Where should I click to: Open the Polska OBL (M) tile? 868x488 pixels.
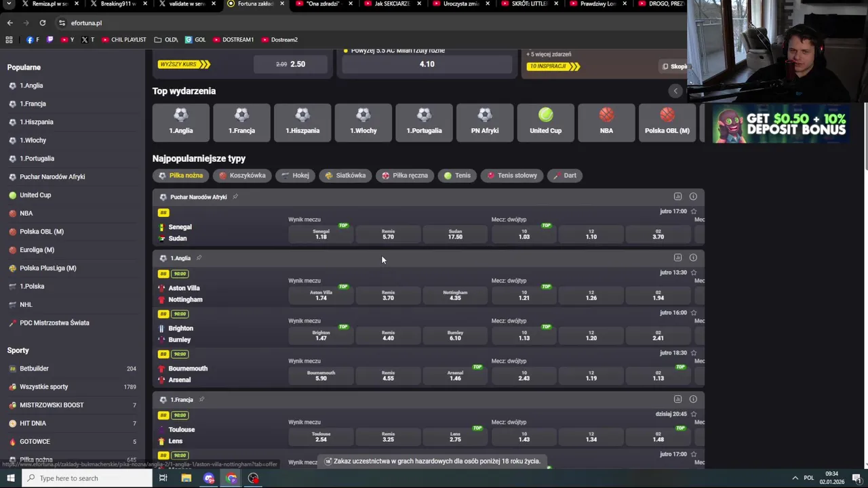pyautogui.click(x=667, y=122)
